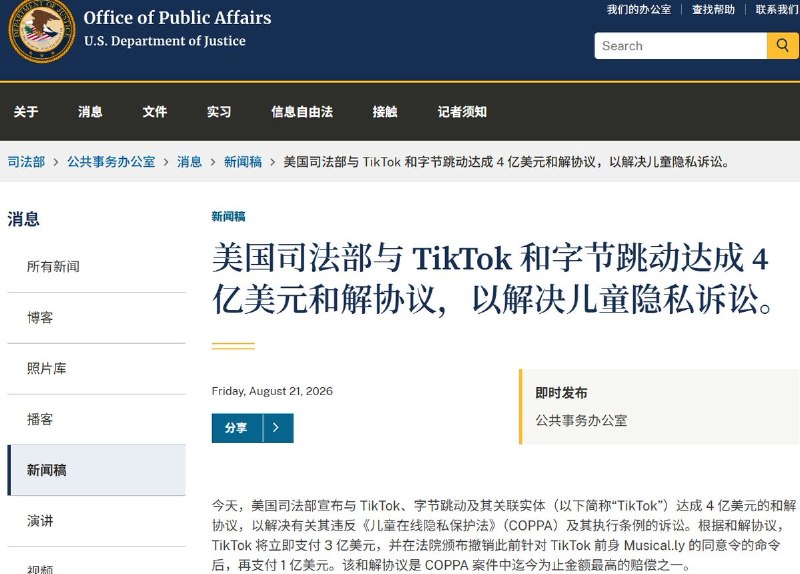The width and height of the screenshot is (800, 574).
Task: Select 所有新闻 in the sidebar
Action: pyautogui.click(x=96, y=266)
